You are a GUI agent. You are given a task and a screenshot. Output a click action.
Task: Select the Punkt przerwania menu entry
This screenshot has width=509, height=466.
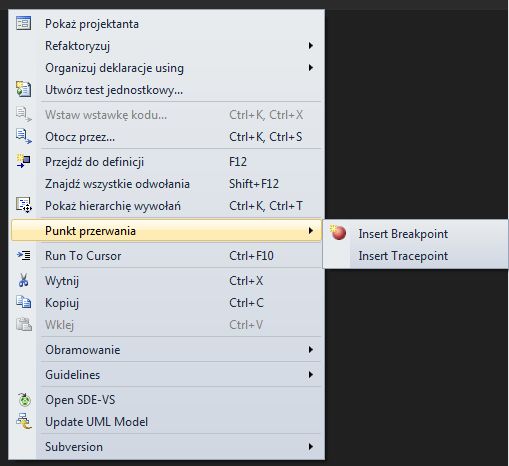pos(166,231)
